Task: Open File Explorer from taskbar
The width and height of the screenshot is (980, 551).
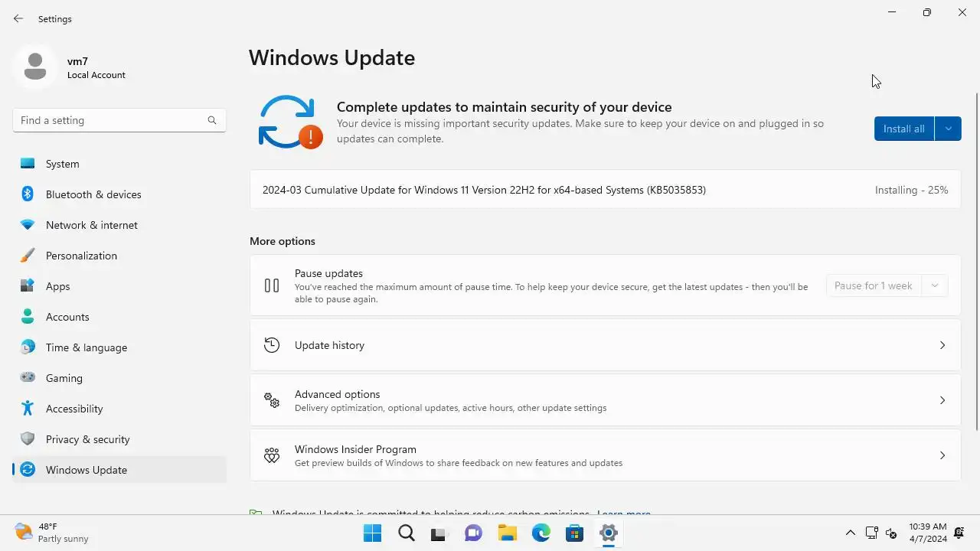Action: point(507,533)
